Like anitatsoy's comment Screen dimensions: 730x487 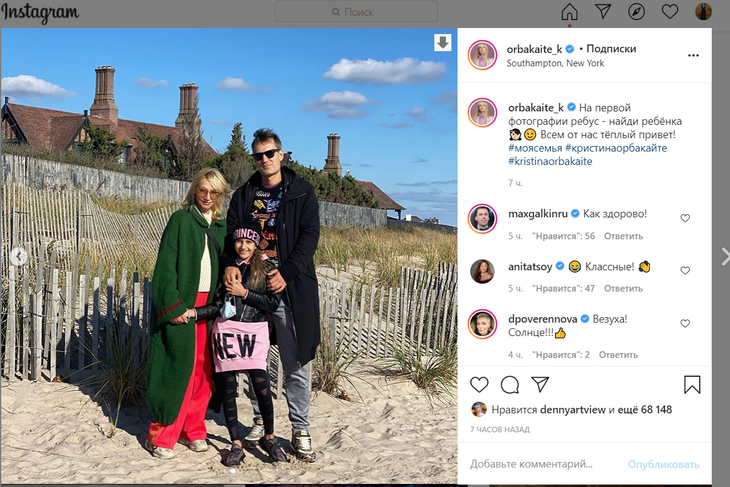(685, 270)
